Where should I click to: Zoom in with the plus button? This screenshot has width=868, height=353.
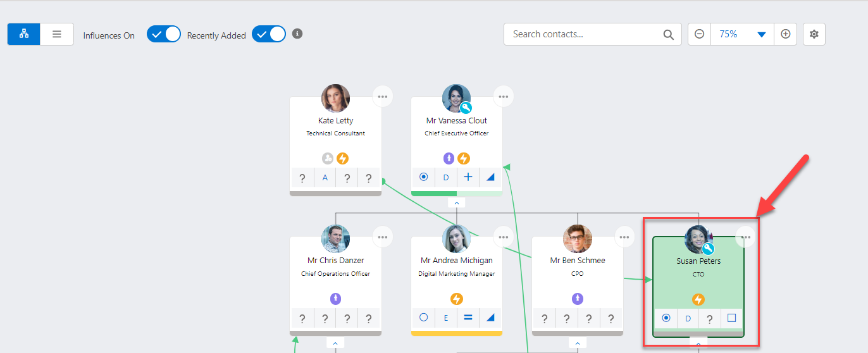[x=785, y=34]
